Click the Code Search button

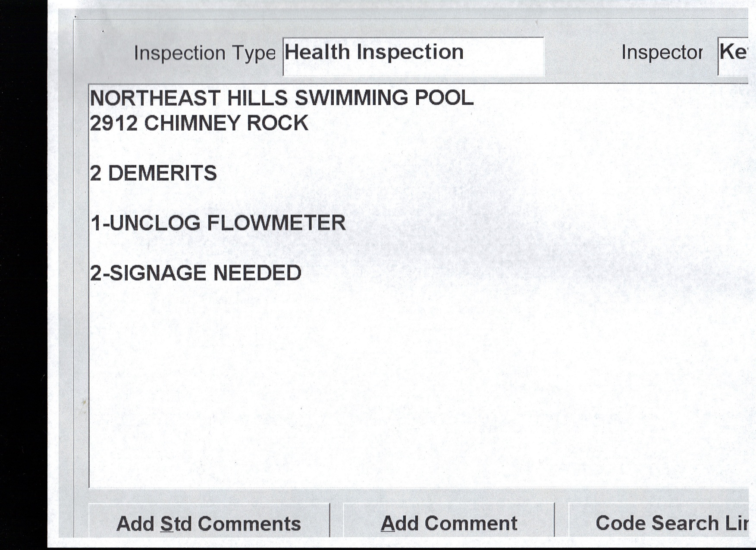659,522
